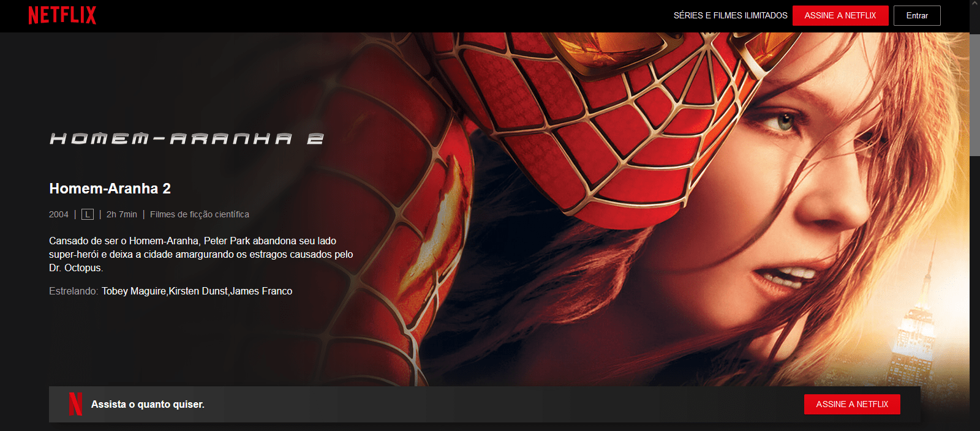Click ASSINE A NETFLIX in top header
Screen dimensions: 980x431
(840, 15)
